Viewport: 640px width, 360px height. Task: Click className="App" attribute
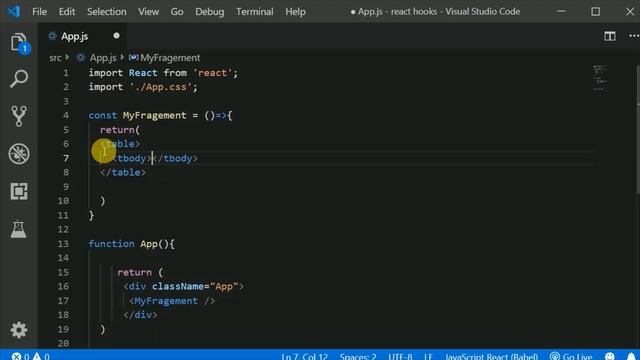pos(195,286)
